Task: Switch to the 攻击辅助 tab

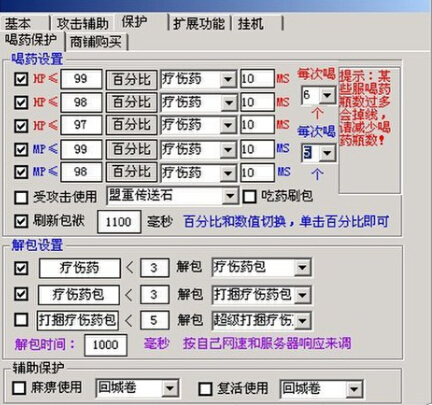Action: (x=83, y=24)
